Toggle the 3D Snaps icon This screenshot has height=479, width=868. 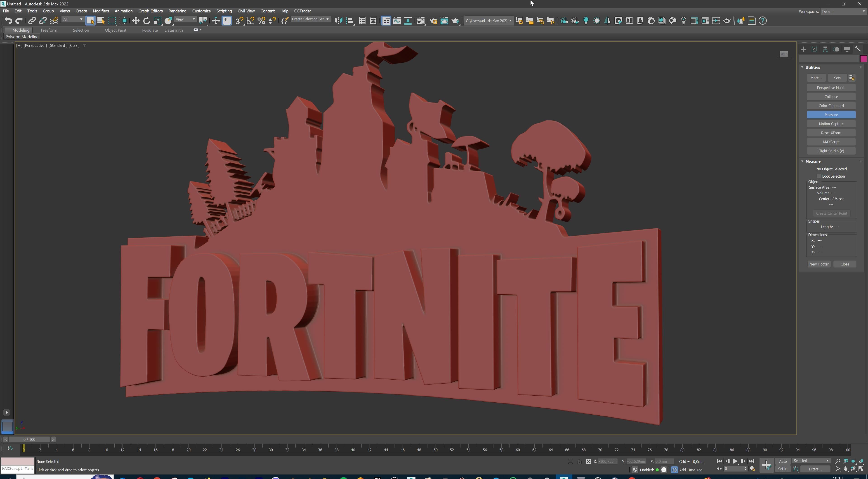tap(239, 21)
